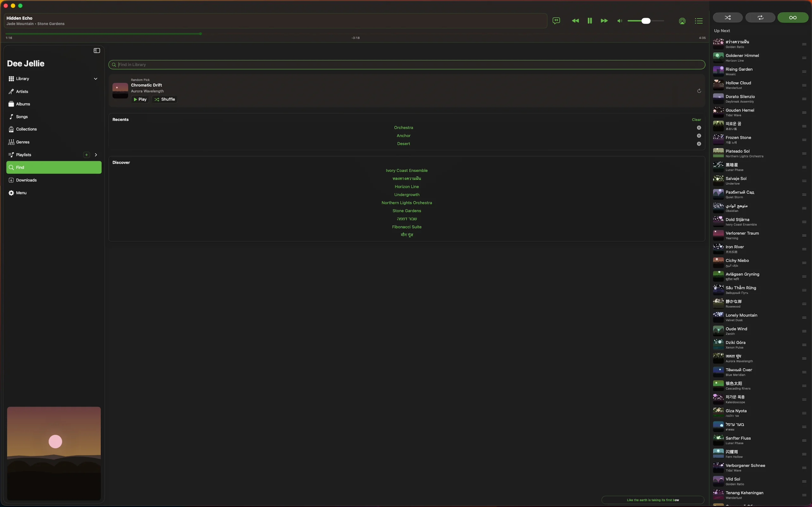812x507 pixels.
Task: Disable the infinity autoplay toggle
Action: coord(793,17)
